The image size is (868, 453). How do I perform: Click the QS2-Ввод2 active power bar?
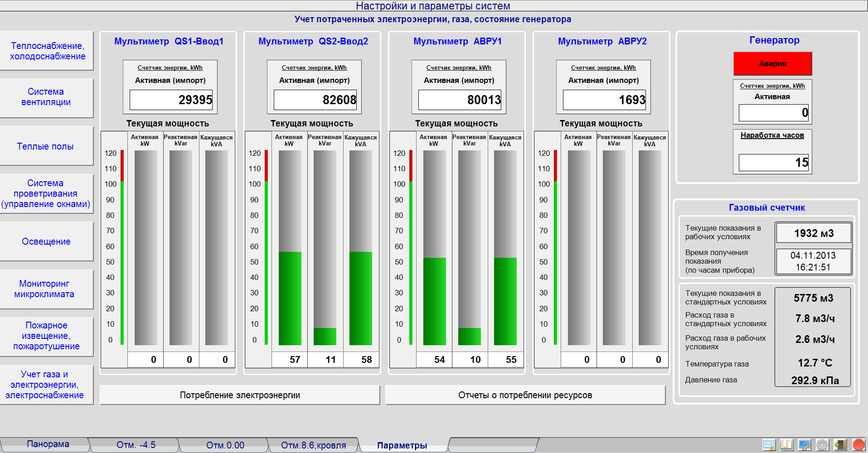(290, 248)
